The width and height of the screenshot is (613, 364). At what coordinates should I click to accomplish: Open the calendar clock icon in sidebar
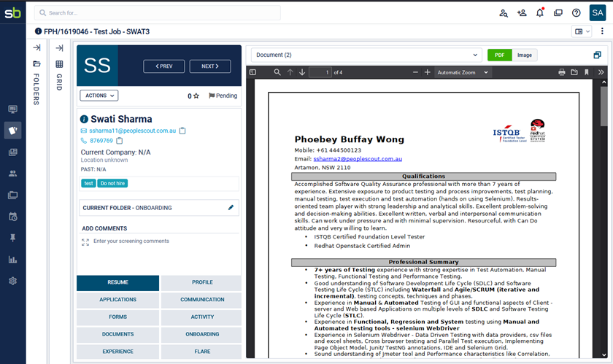click(13, 217)
